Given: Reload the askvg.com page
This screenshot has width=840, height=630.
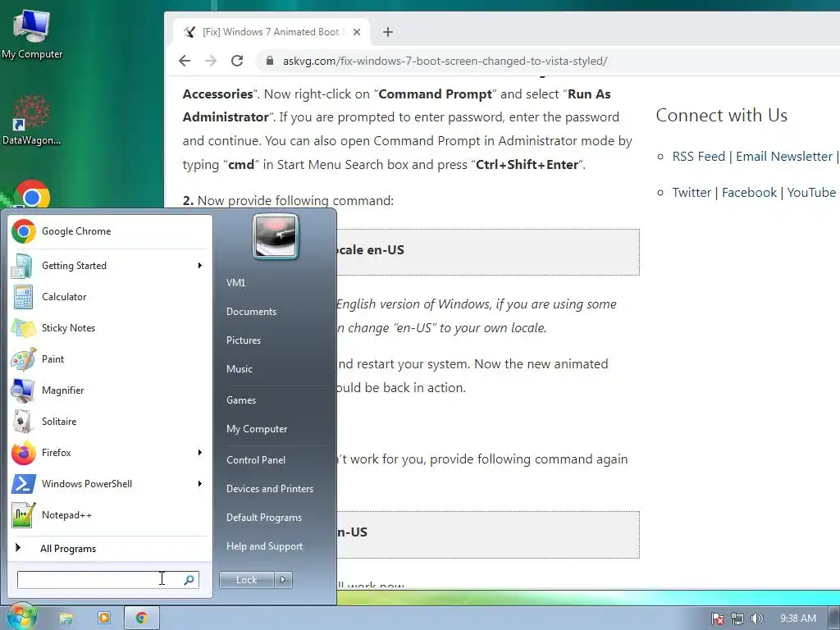Looking at the screenshot, I should tap(237, 61).
